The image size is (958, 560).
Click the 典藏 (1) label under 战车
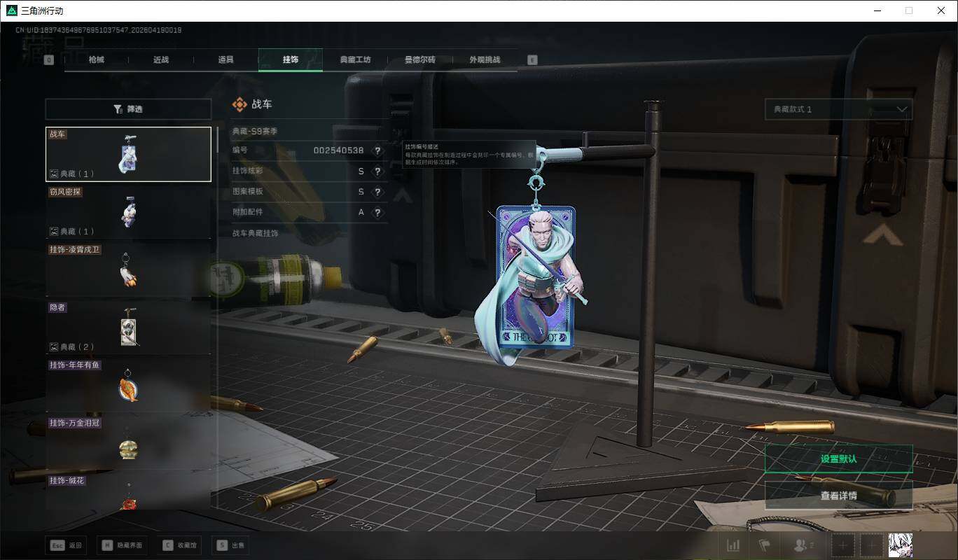pos(72,174)
